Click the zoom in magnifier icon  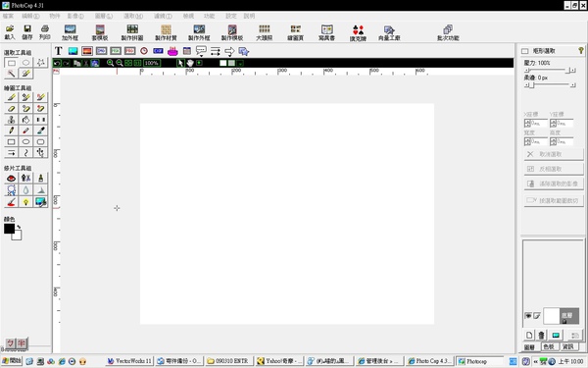(110, 63)
